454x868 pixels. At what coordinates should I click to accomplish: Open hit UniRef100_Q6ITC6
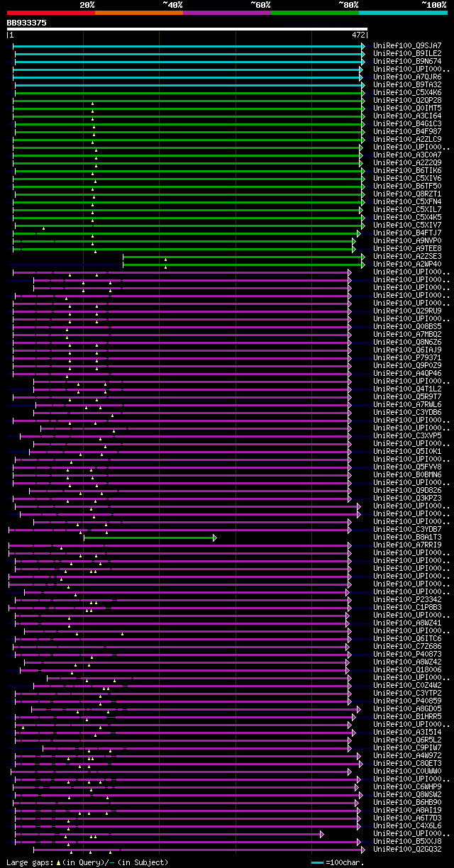(x=407, y=639)
